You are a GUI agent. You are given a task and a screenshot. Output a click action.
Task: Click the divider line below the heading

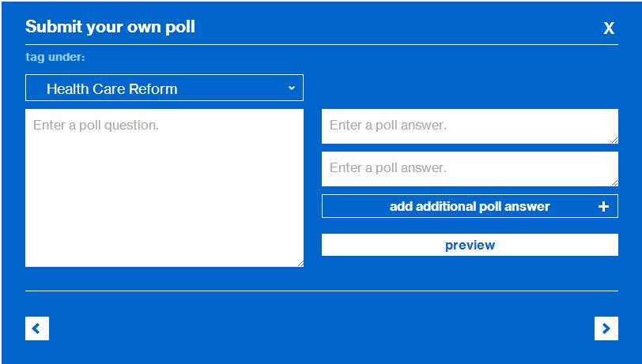pos(321,45)
